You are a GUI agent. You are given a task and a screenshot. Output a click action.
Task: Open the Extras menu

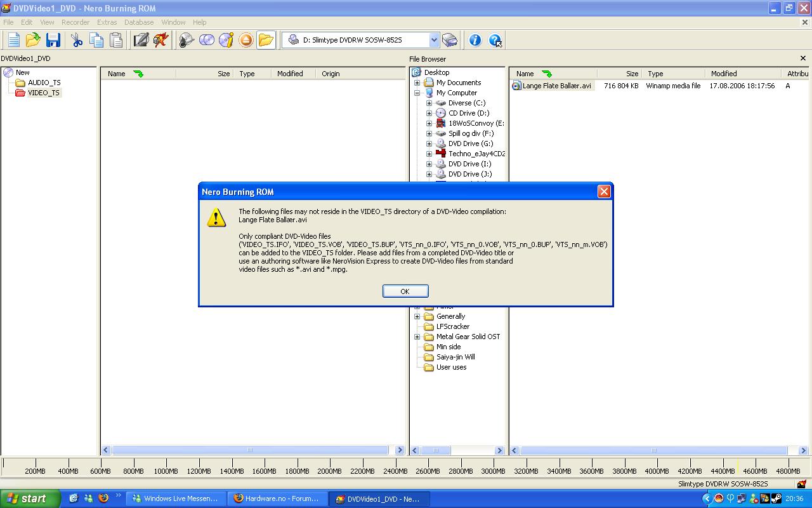pyautogui.click(x=107, y=22)
